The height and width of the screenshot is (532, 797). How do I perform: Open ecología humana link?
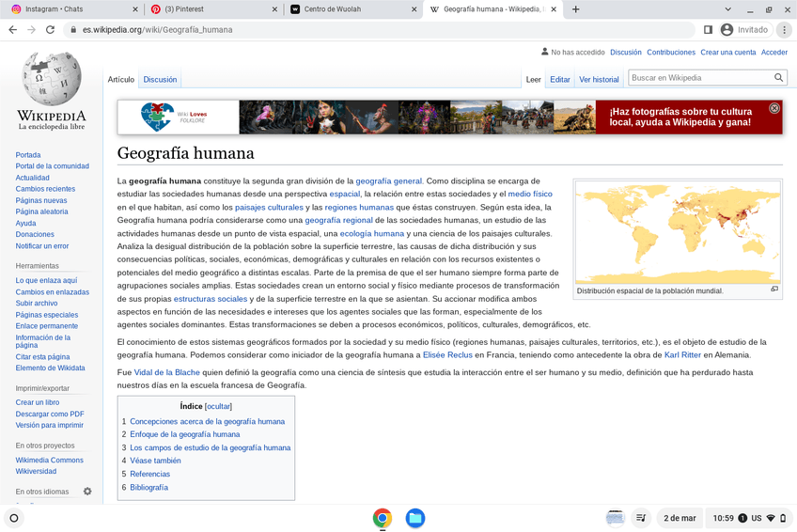pyautogui.click(x=372, y=234)
